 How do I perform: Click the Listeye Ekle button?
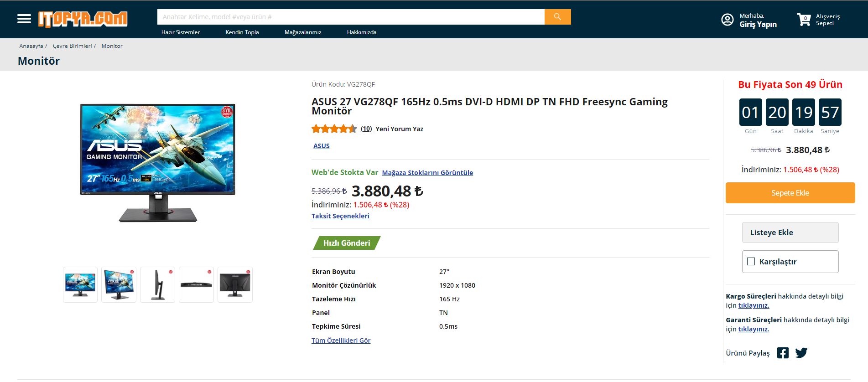[x=790, y=232]
